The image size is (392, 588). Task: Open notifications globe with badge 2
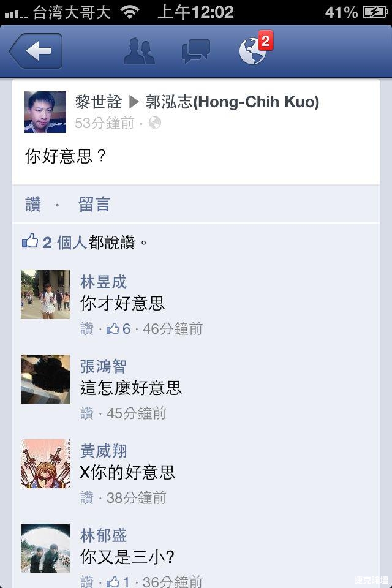point(255,49)
